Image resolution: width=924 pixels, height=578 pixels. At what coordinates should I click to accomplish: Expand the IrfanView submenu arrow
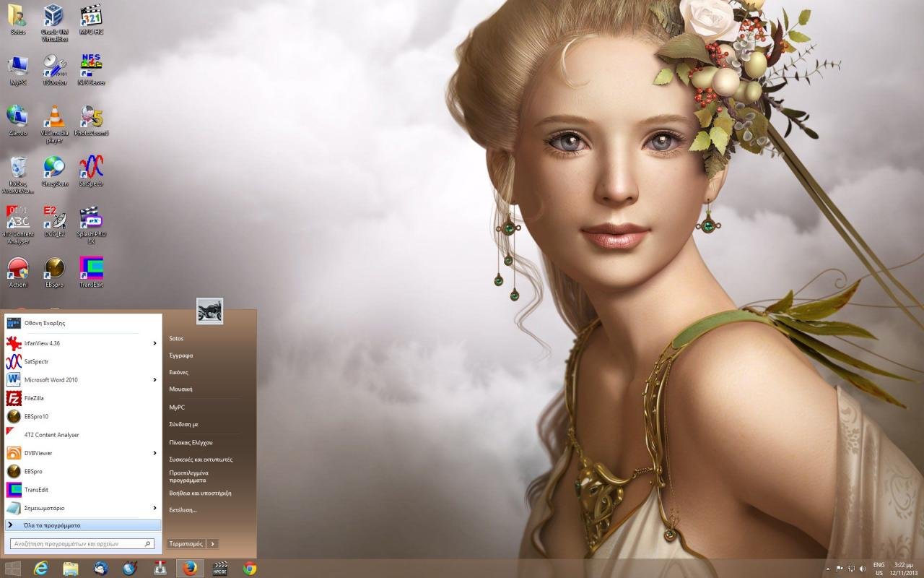point(154,342)
